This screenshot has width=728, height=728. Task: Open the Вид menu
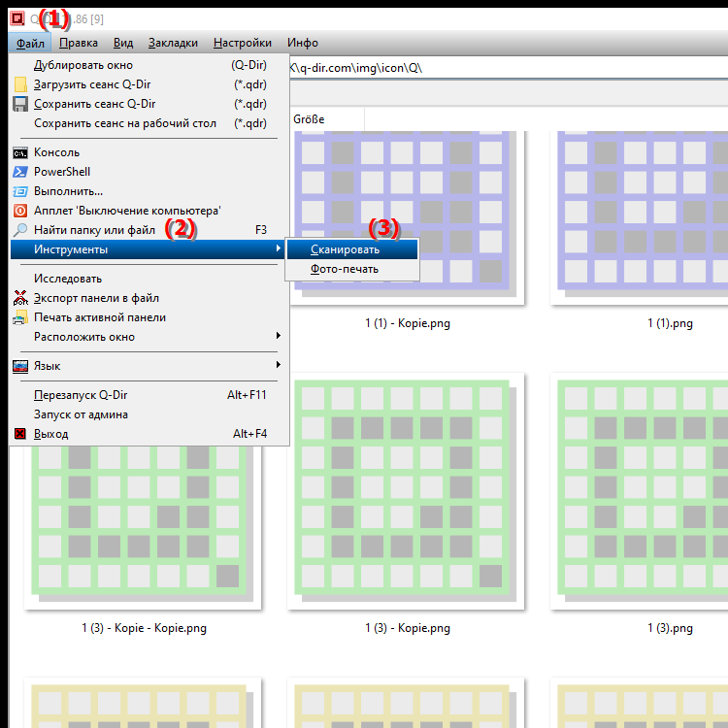(123, 43)
